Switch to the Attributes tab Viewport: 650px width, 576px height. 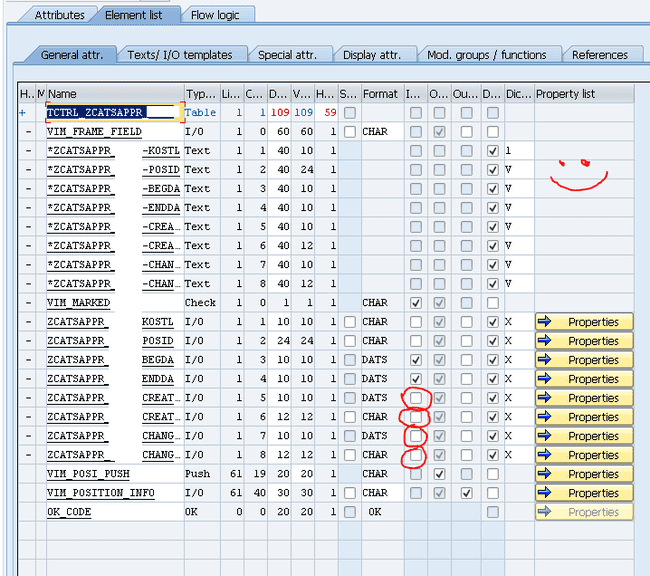pos(59,15)
